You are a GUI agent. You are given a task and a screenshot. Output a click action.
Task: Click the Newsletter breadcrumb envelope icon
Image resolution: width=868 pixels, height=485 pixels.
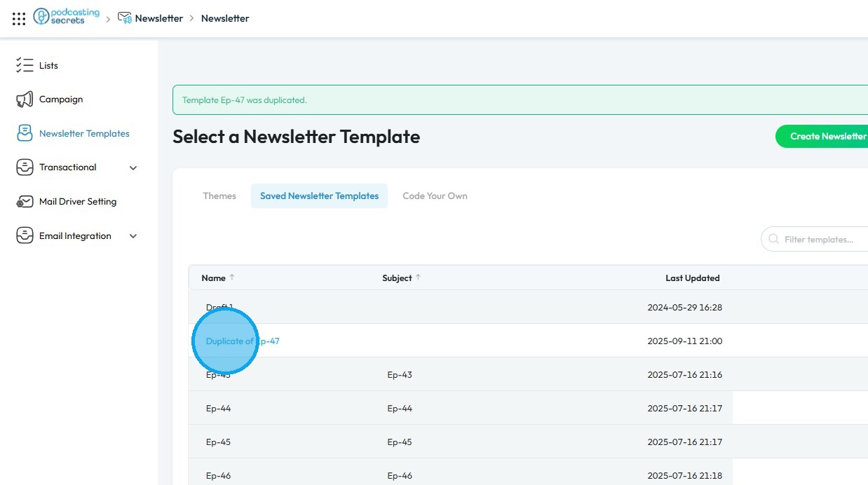(x=125, y=18)
